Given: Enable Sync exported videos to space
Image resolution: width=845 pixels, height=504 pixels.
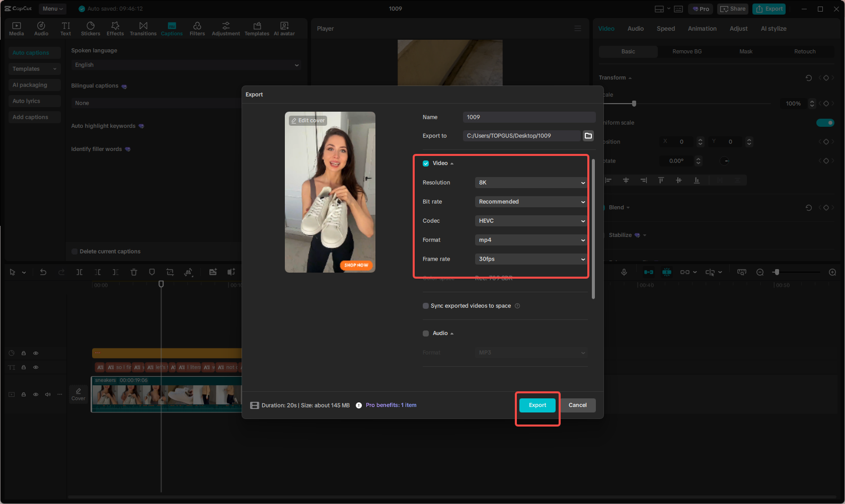Looking at the screenshot, I should [x=425, y=305].
